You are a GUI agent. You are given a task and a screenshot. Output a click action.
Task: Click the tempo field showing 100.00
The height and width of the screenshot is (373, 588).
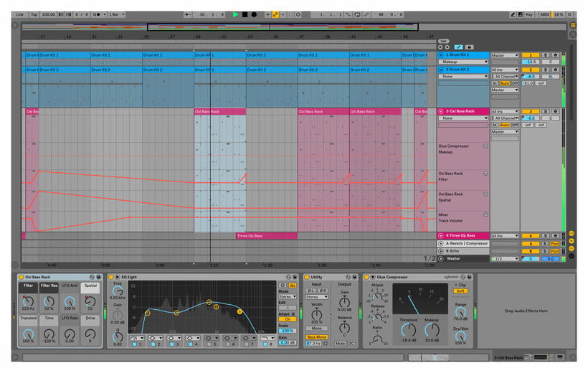click(x=48, y=14)
